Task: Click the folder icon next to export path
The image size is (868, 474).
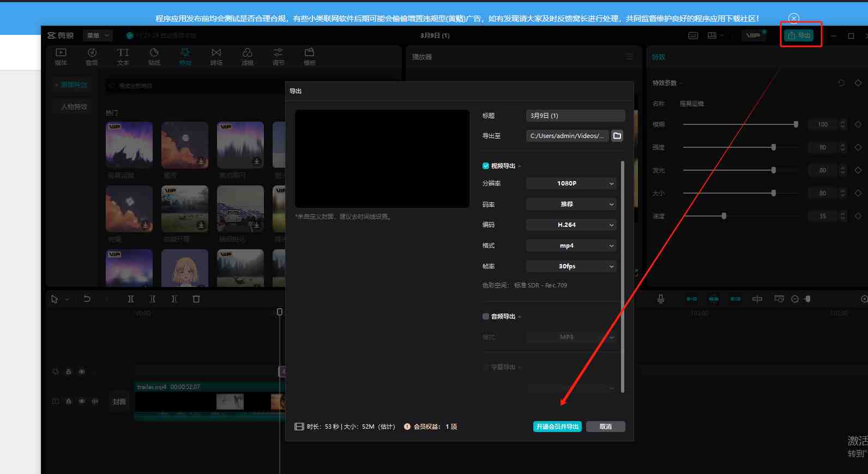Action: [x=617, y=136]
